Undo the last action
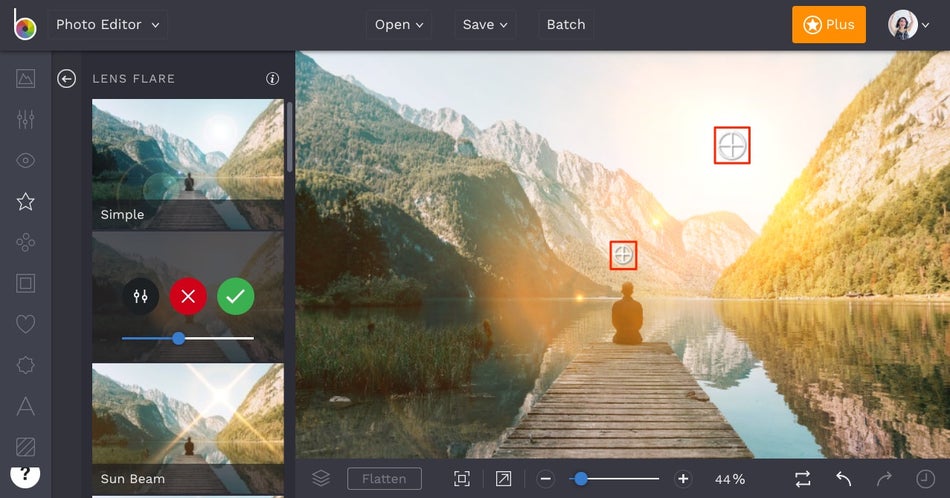Screen dimensions: 950x498 (x=843, y=479)
